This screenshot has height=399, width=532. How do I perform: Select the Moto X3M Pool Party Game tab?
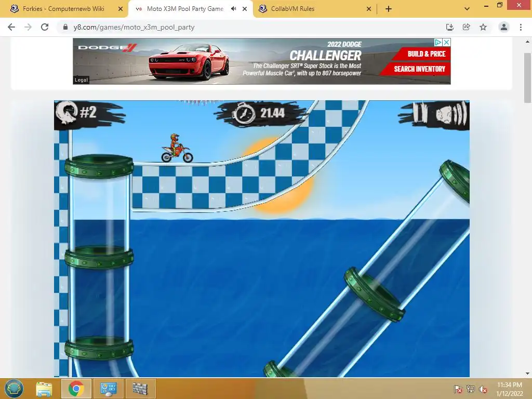[185, 9]
